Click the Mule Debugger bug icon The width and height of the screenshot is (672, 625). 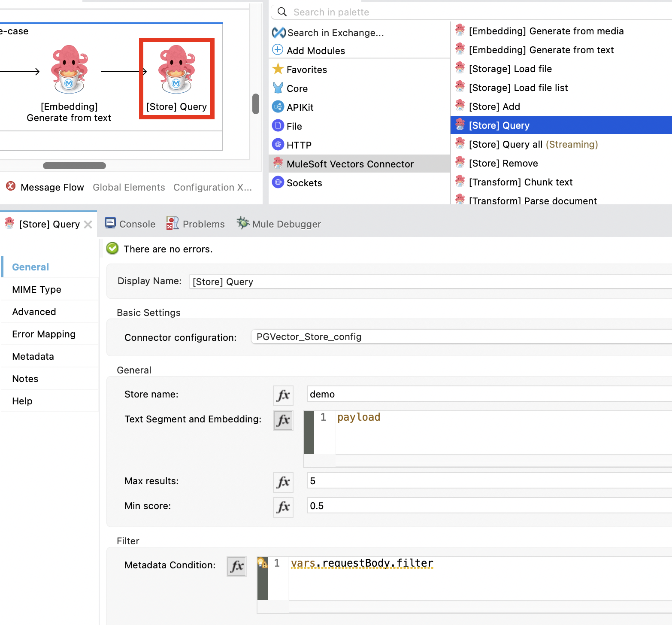point(243,223)
